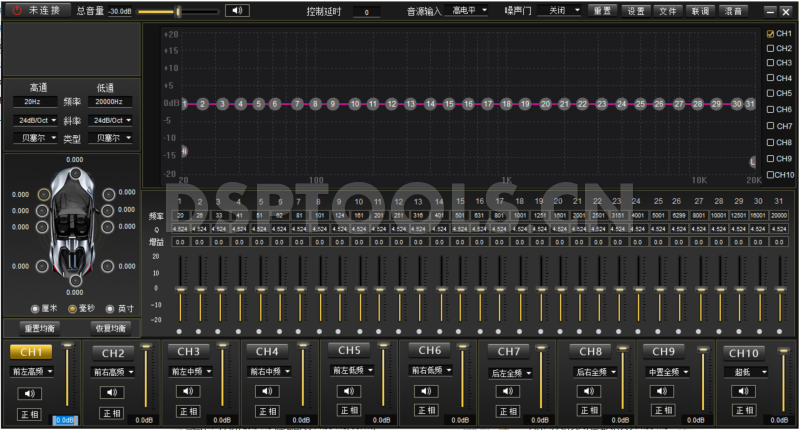Select the top speaker on car diagram
The height and width of the screenshot is (430, 800).
click(x=74, y=171)
